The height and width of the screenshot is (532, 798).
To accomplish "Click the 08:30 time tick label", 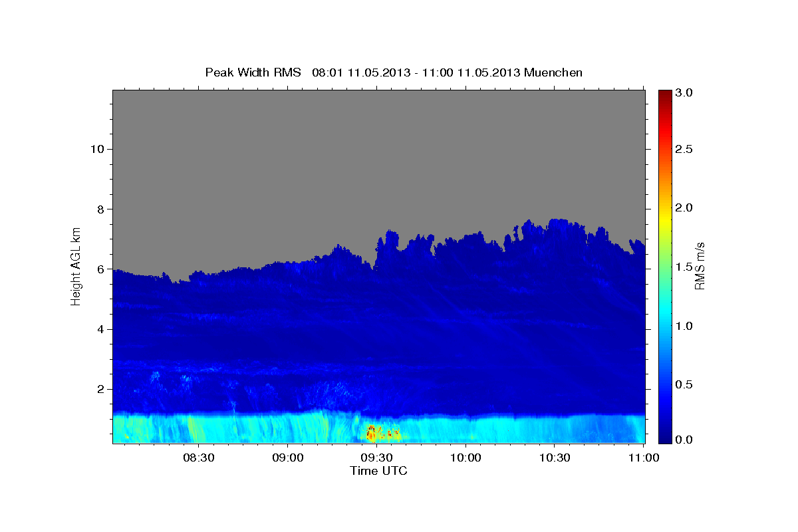I will point(199,458).
